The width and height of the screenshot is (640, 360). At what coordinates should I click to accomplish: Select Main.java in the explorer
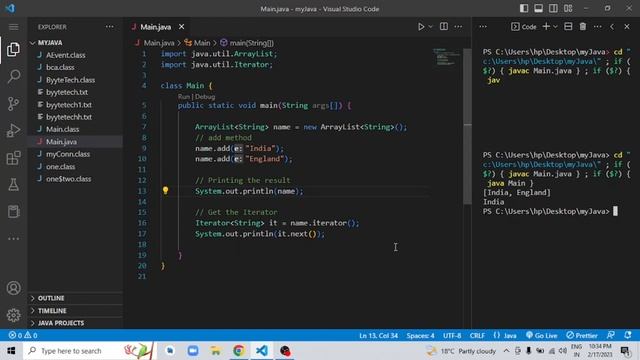click(61, 142)
